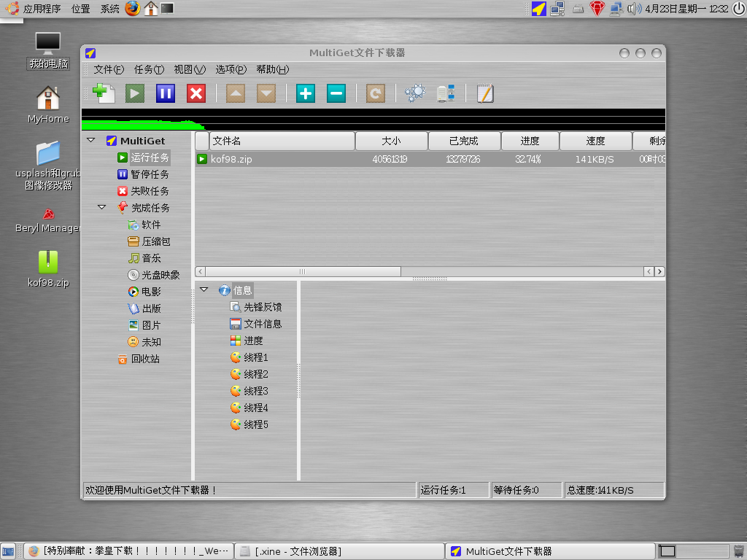Viewport: 747px width, 560px height.
Task: Sort by the 大小 column header
Action: [392, 141]
